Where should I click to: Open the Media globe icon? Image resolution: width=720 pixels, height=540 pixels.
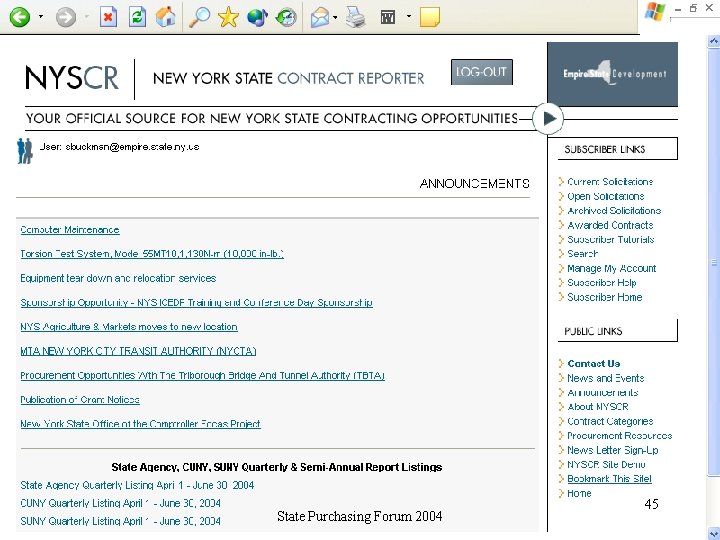click(x=257, y=17)
